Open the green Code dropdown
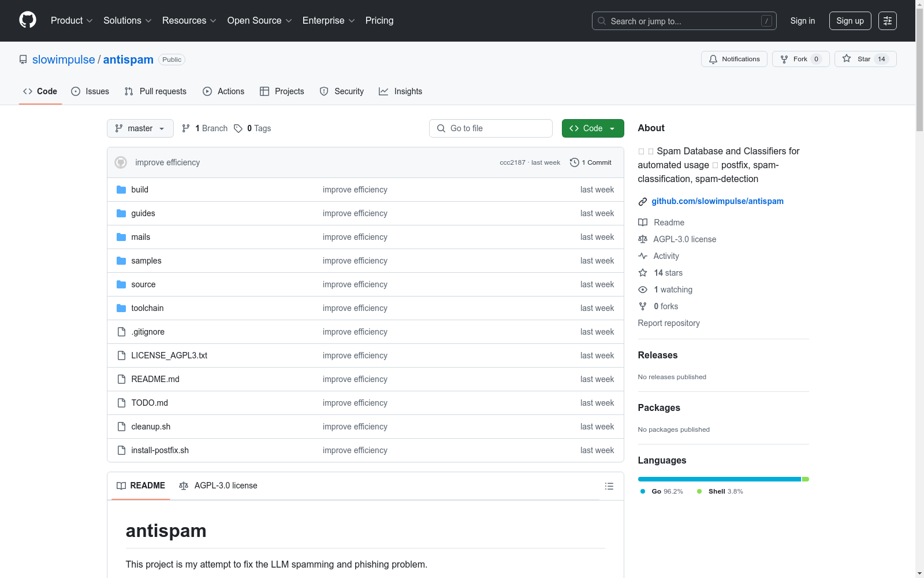 tap(593, 128)
